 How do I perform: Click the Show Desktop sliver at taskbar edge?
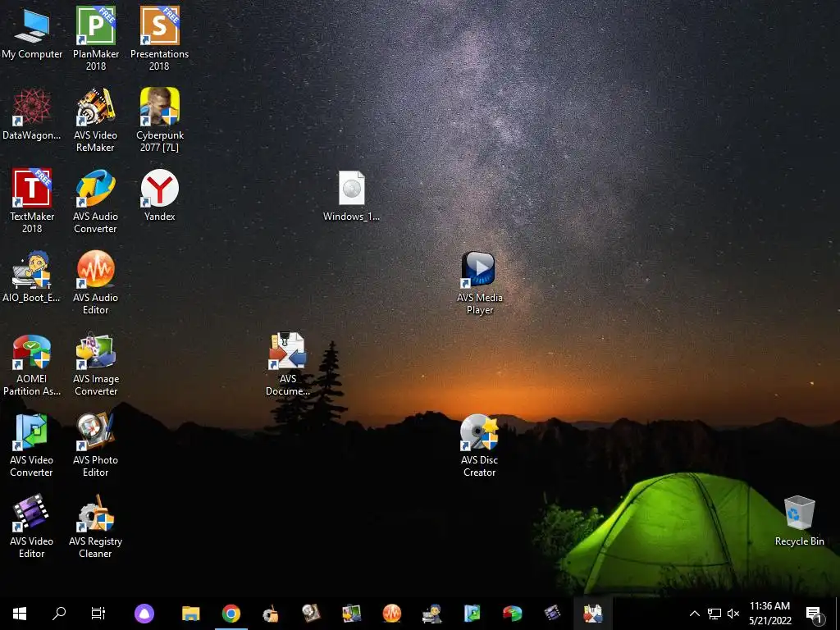coord(838,614)
